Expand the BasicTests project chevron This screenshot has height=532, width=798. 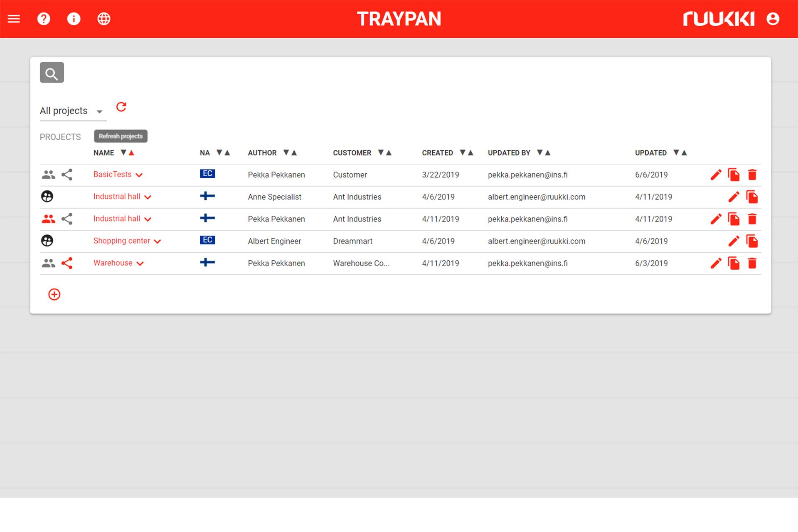[139, 175]
